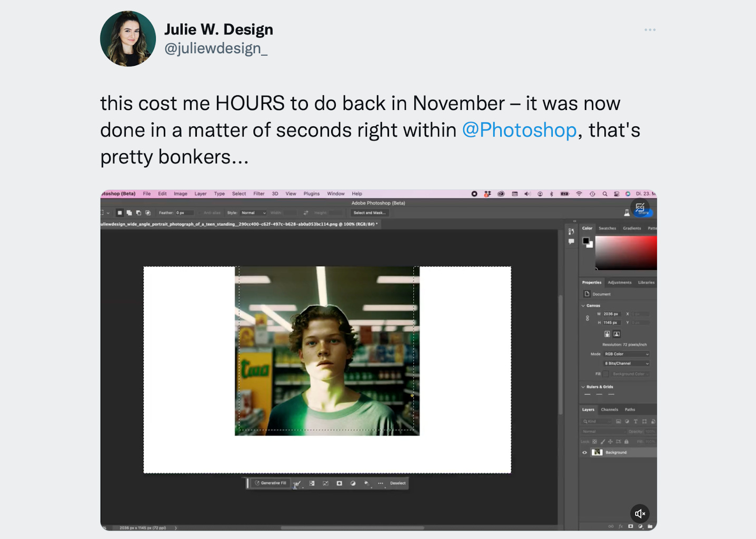The image size is (756, 539).
Task: Click the modify selection brush icon in task bar
Action: 297,483
